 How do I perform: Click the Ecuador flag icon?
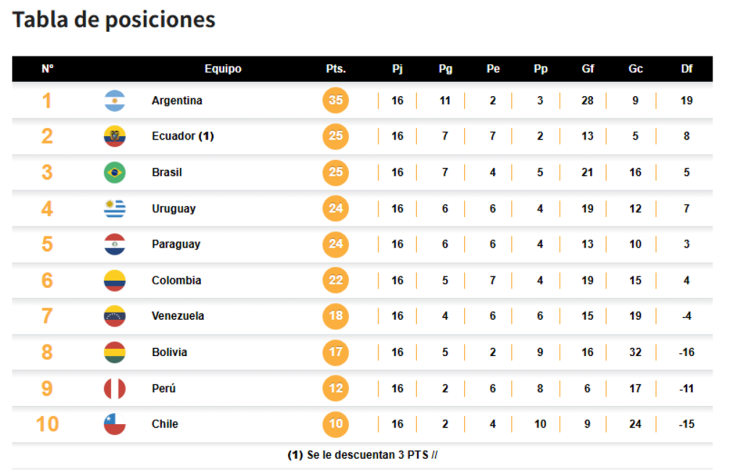115,136
